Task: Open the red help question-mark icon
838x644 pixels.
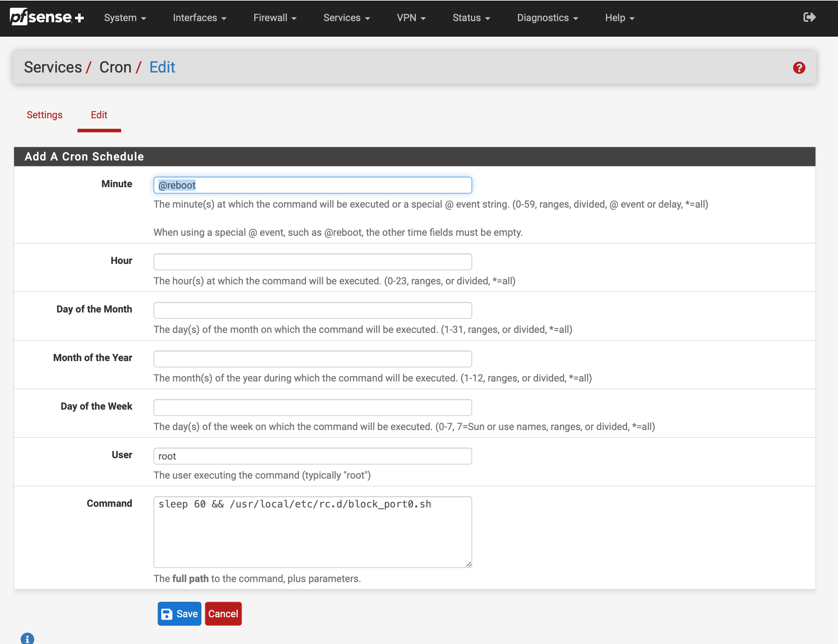Action: tap(799, 68)
